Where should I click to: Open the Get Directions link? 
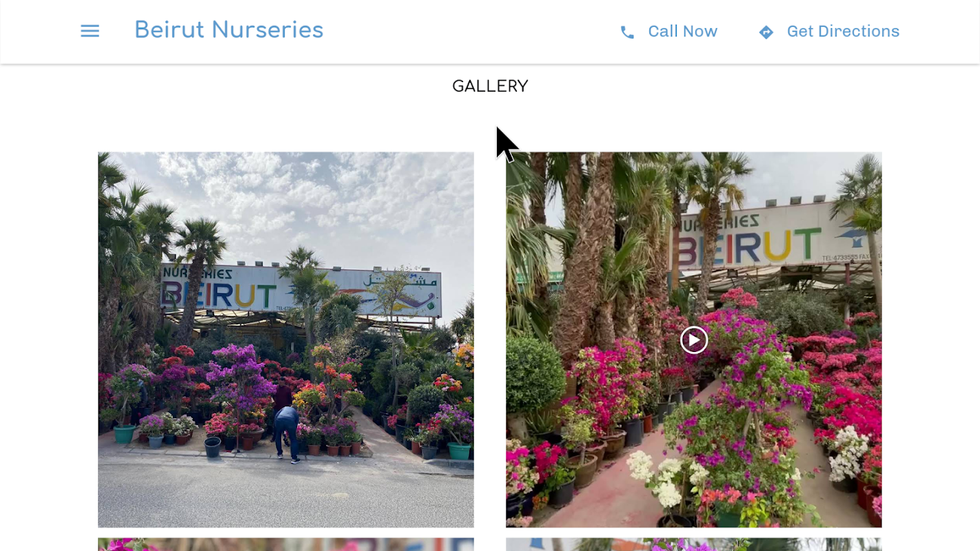(829, 32)
